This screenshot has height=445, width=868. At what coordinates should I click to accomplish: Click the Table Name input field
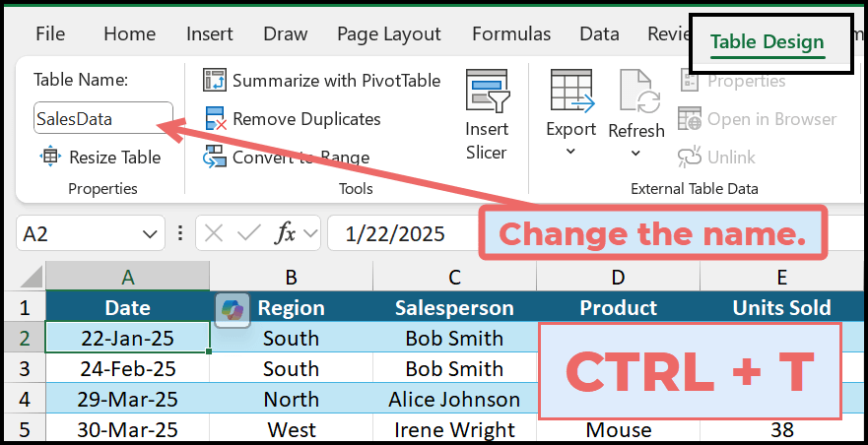(x=102, y=119)
